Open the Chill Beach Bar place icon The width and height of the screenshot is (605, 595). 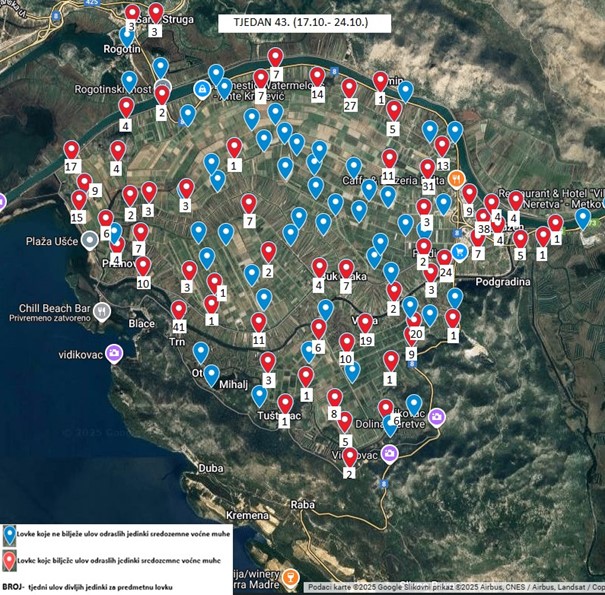coord(102,311)
